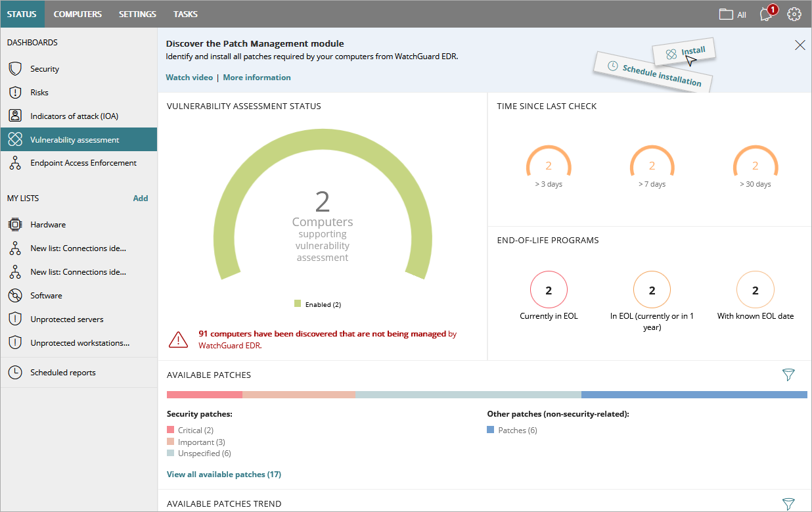812x512 pixels.
Task: Open the All computers folder selector
Action: click(x=731, y=14)
